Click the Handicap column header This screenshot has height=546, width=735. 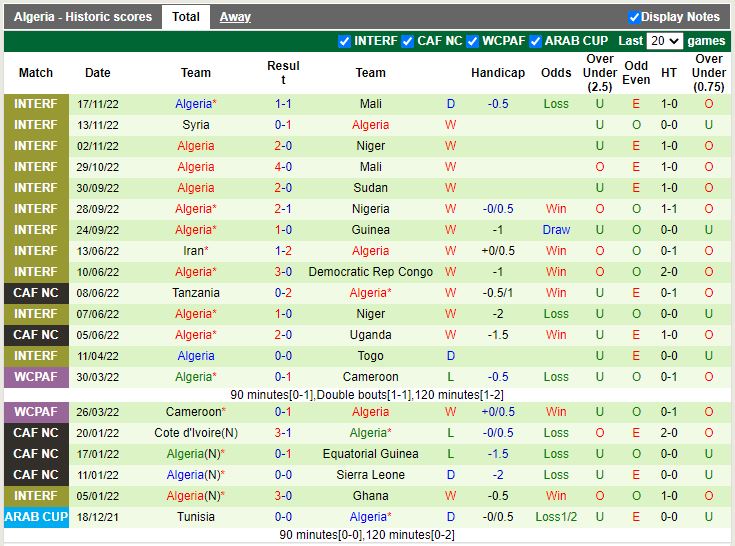click(x=498, y=73)
